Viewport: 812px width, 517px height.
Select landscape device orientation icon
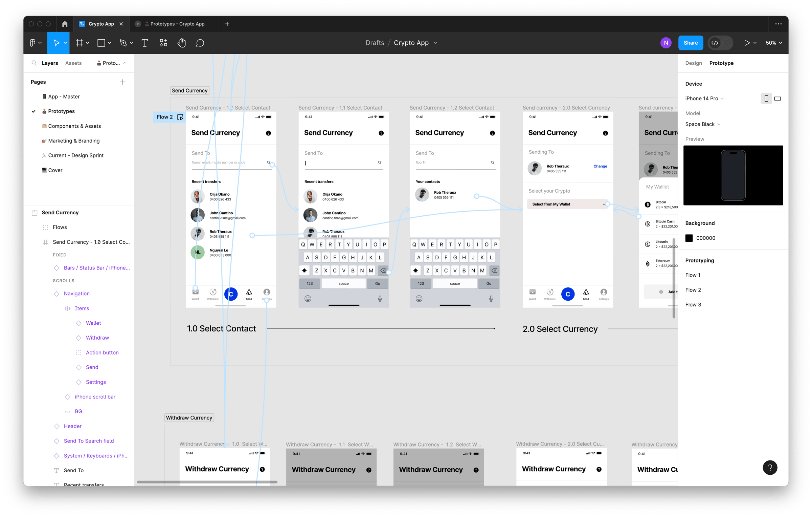[777, 99]
